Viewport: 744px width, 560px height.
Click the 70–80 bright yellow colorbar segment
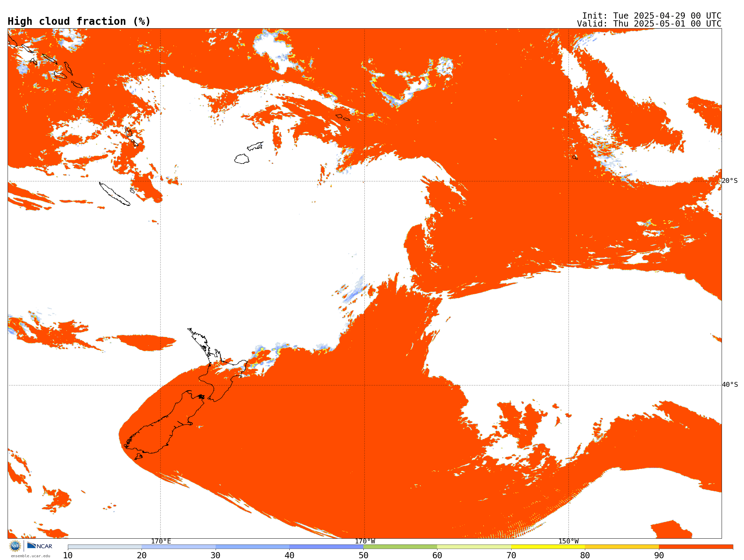pos(548,547)
